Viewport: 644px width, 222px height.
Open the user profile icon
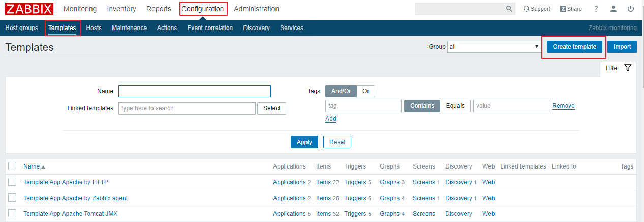[614, 9]
